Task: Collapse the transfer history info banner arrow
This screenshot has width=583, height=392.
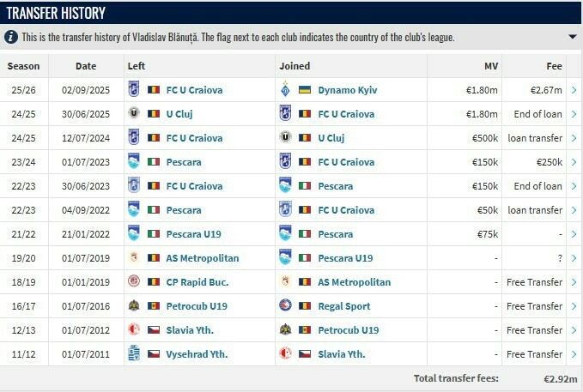Action: (573, 38)
